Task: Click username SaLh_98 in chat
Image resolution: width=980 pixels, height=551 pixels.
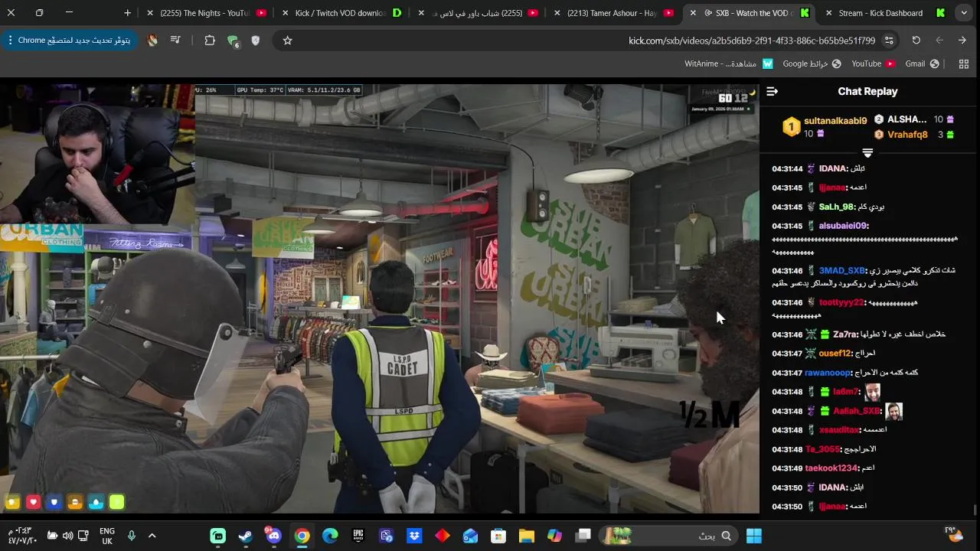Action: 836,207
